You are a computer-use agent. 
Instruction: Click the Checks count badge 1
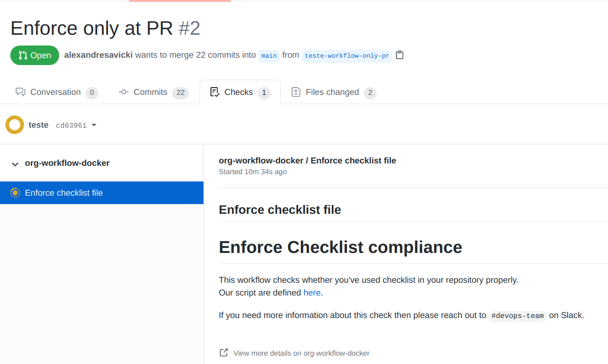[x=264, y=92]
